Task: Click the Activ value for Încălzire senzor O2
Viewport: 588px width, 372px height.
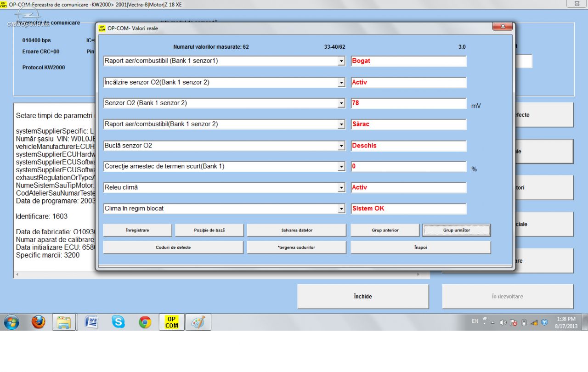Action: pyautogui.click(x=408, y=83)
